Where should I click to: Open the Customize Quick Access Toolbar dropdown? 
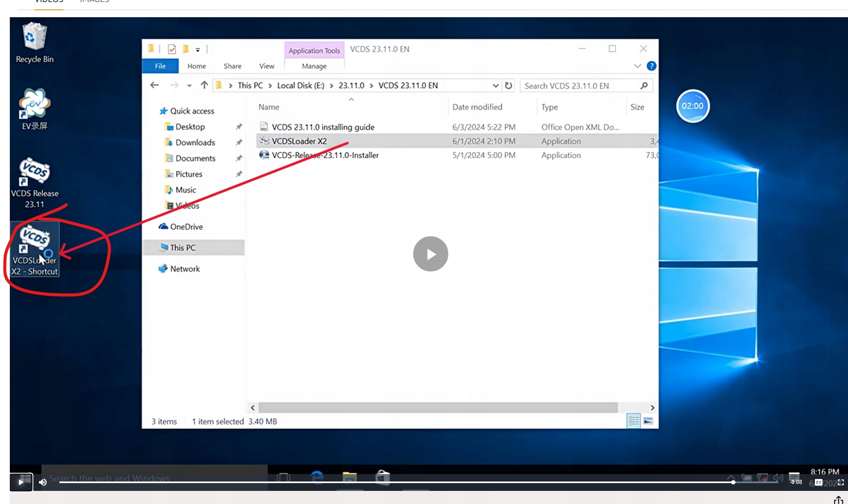coord(198,50)
